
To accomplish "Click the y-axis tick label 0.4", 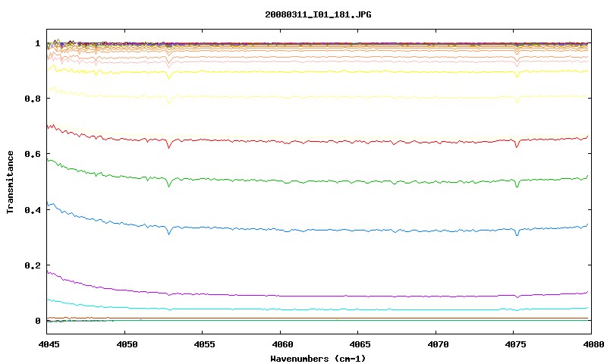I will tap(33, 209).
